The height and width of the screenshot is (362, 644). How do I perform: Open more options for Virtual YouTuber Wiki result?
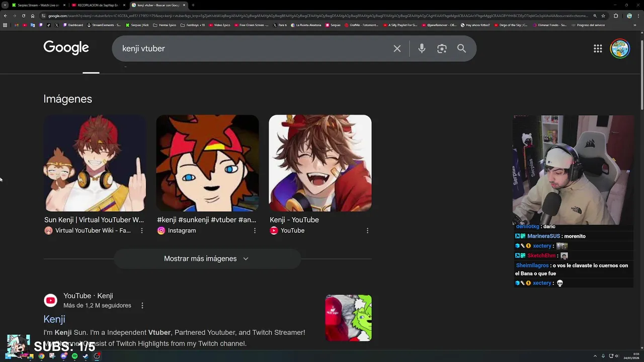point(142,231)
